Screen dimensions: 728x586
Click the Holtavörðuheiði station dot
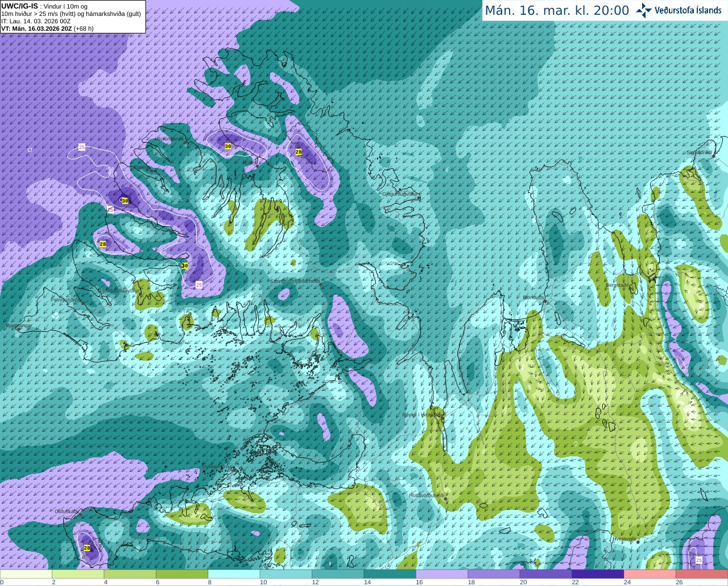click(x=445, y=500)
